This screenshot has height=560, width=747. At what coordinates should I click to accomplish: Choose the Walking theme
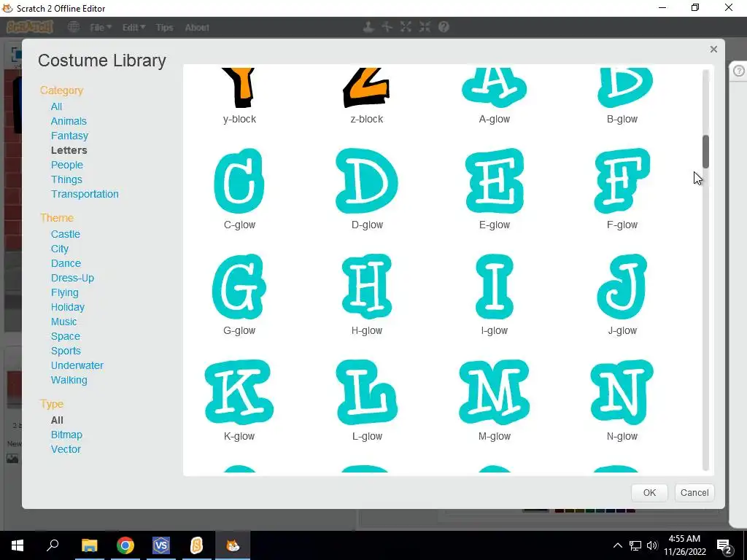tap(69, 380)
